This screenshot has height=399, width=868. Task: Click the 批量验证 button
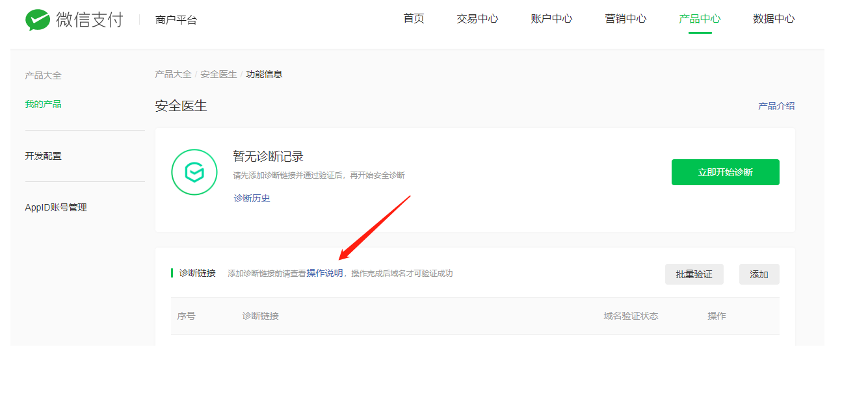click(x=694, y=274)
